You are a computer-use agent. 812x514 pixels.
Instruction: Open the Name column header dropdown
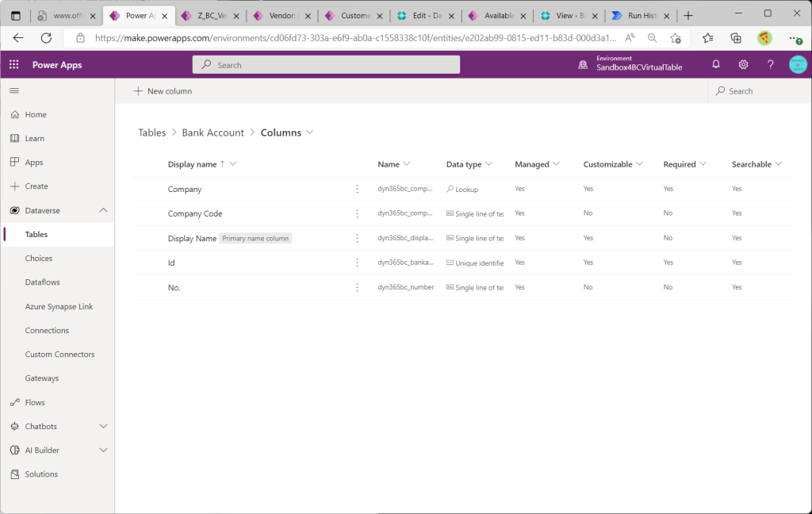[x=407, y=163]
